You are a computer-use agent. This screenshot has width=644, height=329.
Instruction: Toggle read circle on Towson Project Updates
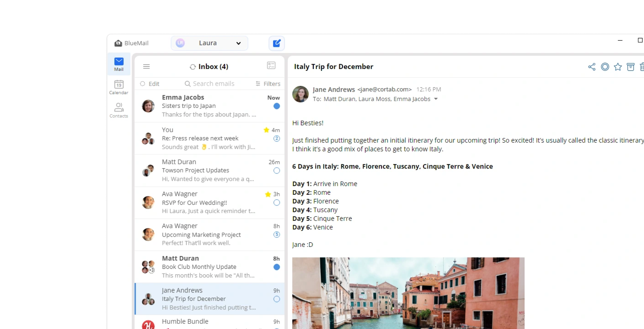point(276,170)
